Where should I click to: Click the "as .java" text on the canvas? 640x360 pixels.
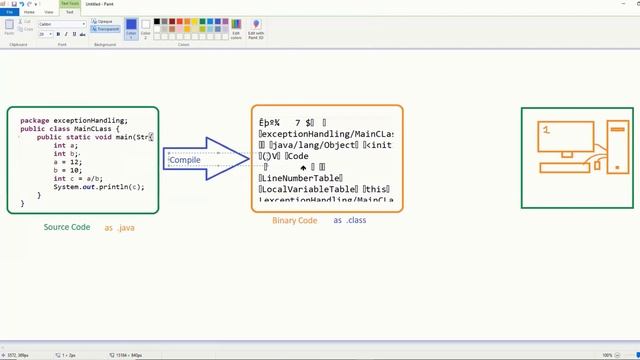coord(120,228)
